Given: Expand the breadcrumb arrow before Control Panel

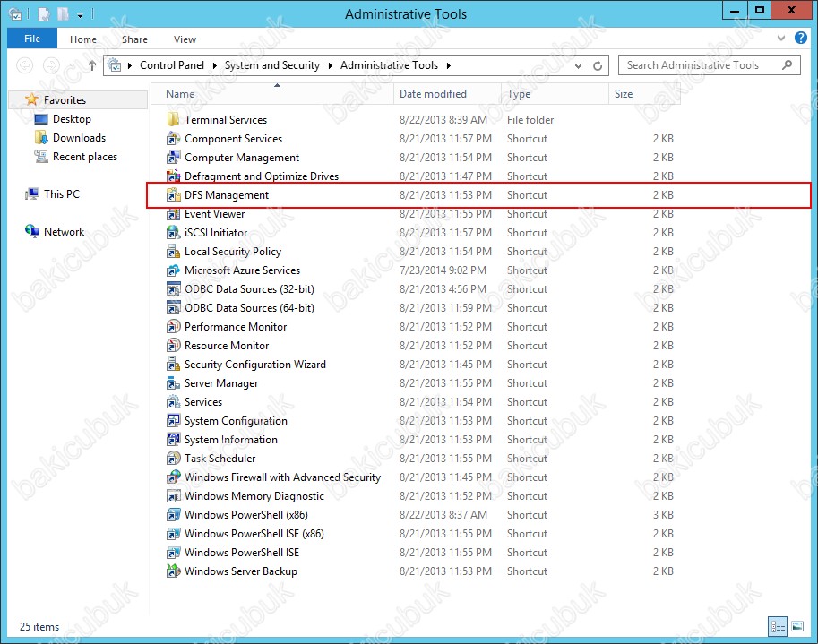Looking at the screenshot, I should point(129,65).
